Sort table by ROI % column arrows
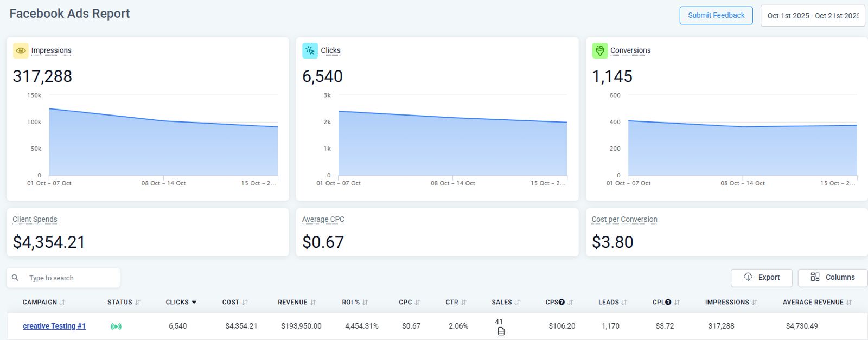 click(365, 302)
